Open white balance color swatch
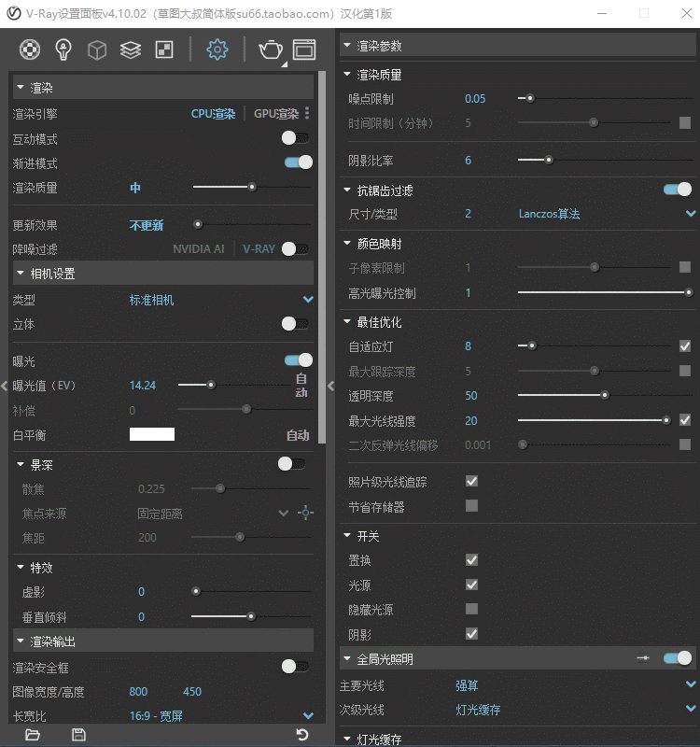The image size is (700, 747). pyautogui.click(x=152, y=434)
